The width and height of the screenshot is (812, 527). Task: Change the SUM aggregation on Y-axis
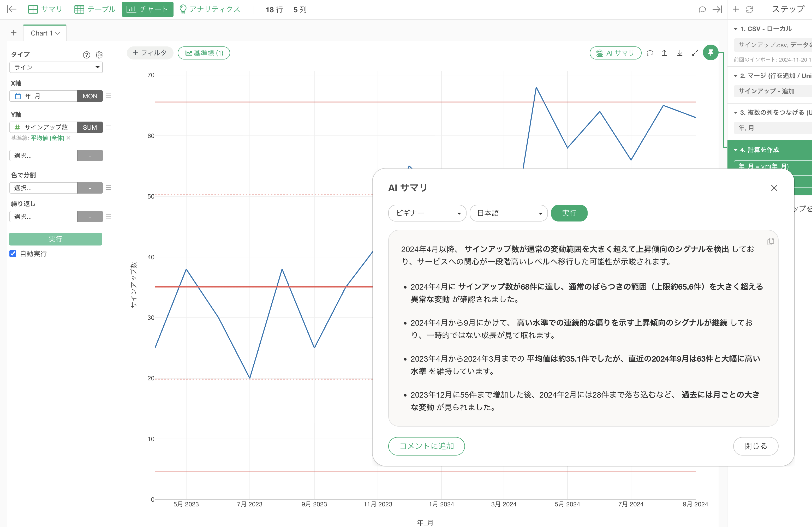90,127
